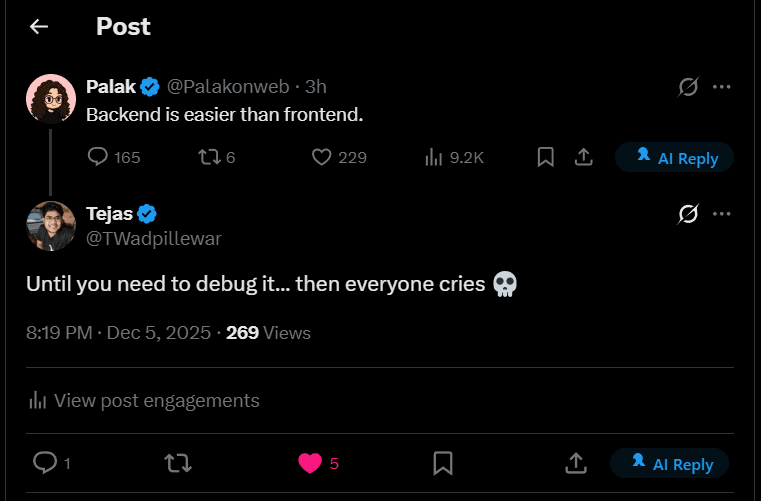Open Grok icon on Palak's post

(688, 87)
